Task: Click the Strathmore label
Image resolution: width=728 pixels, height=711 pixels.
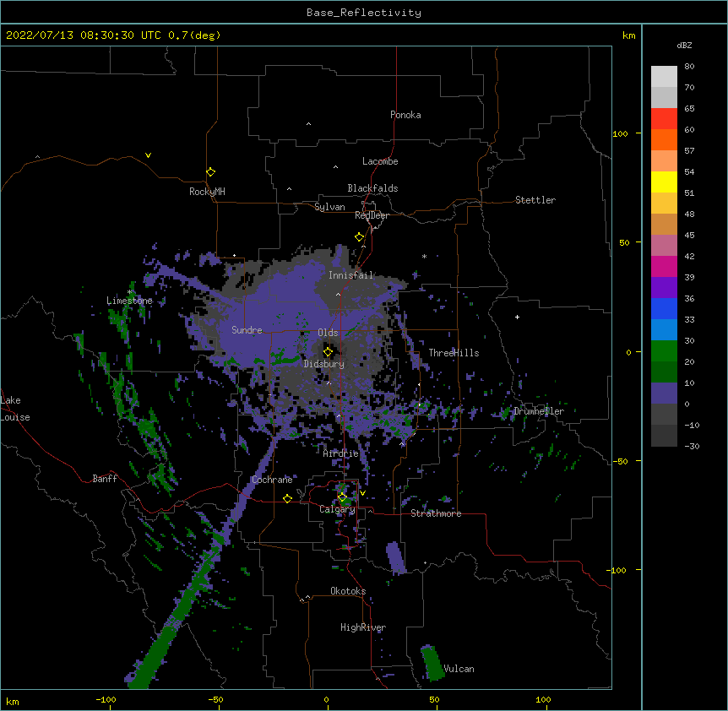Action: click(436, 513)
